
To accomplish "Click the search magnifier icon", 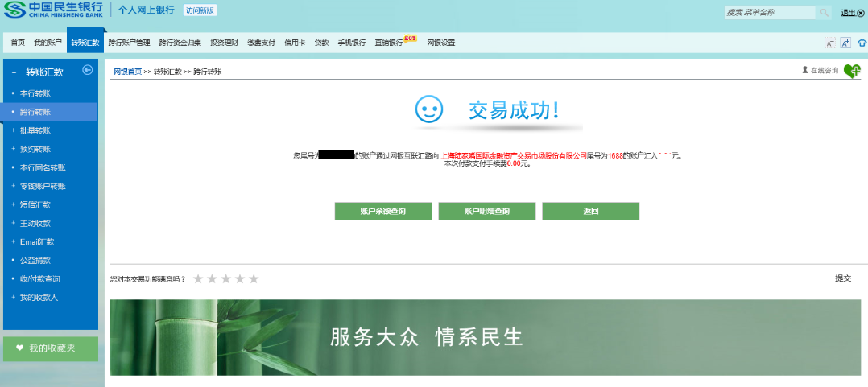I will click(x=824, y=13).
